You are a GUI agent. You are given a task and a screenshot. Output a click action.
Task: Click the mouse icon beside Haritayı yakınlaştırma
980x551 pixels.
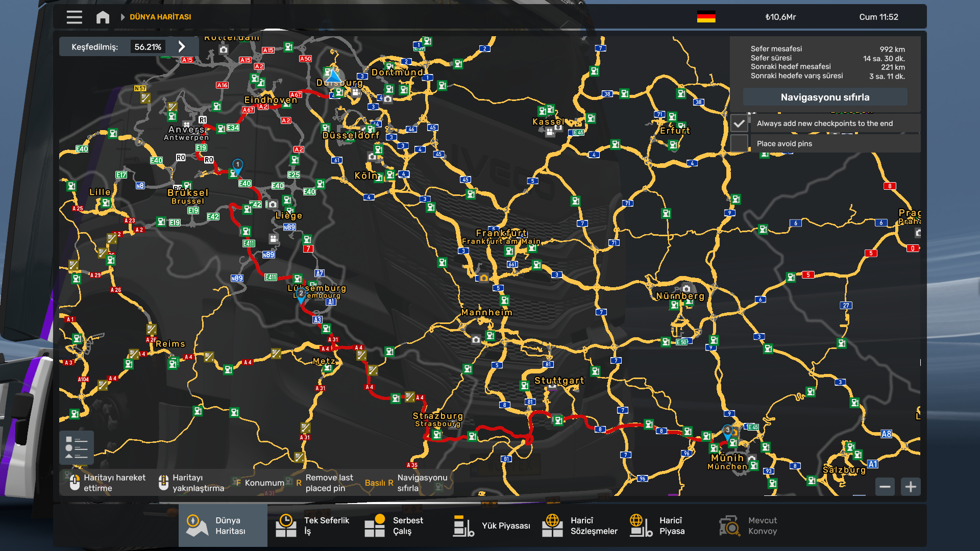(163, 482)
